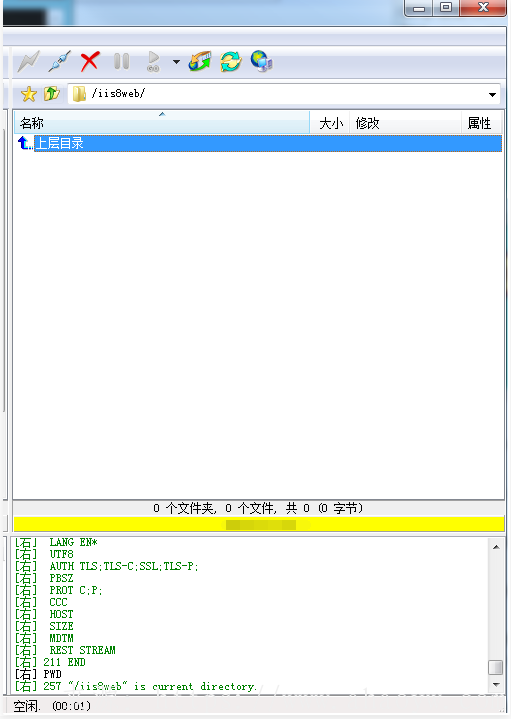Click the yellow transfer progress bar
Screen dimensions: 511x719
259,524
